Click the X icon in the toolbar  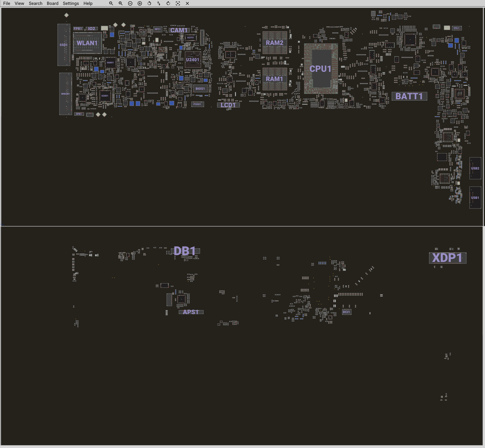(187, 4)
